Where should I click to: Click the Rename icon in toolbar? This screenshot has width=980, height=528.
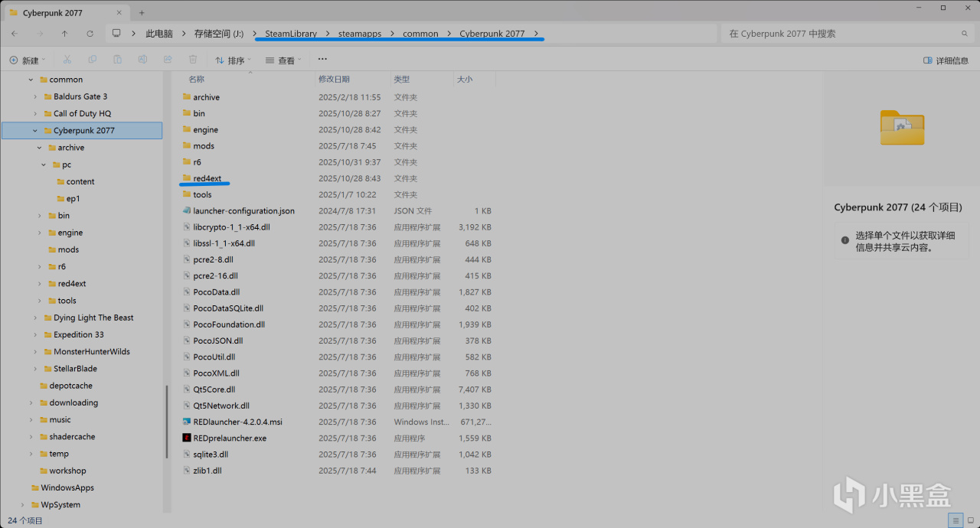[x=142, y=60]
